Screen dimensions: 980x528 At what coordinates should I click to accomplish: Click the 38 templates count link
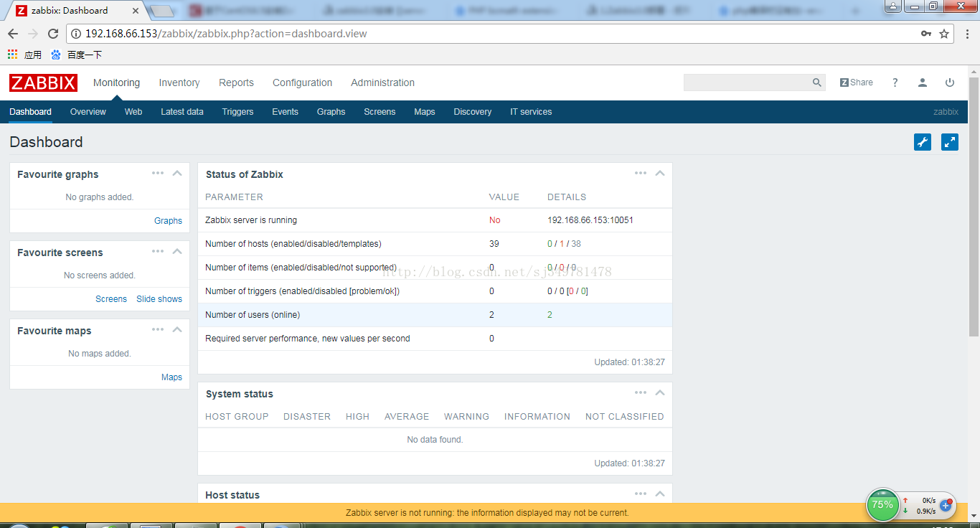[576, 244]
